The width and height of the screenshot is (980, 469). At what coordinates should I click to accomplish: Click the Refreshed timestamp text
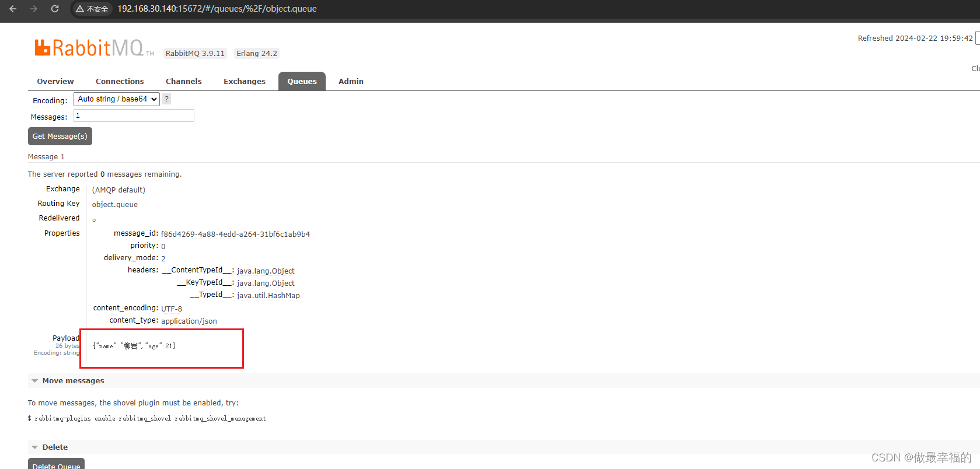[x=915, y=38]
